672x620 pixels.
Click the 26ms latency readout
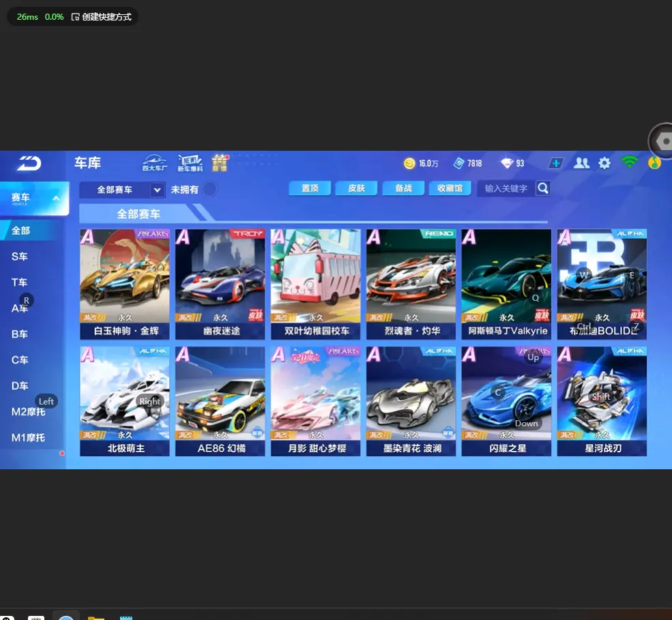27,17
